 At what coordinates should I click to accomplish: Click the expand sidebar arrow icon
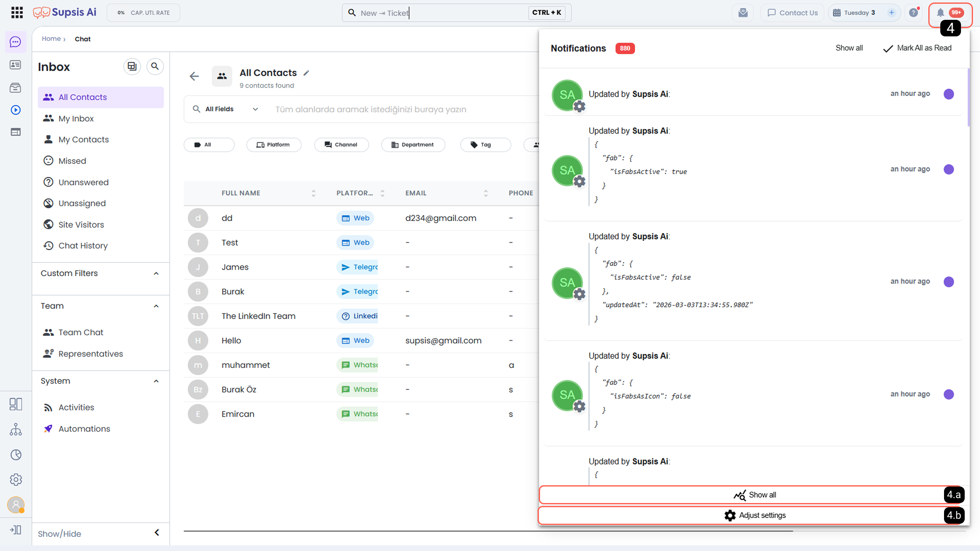click(16, 530)
